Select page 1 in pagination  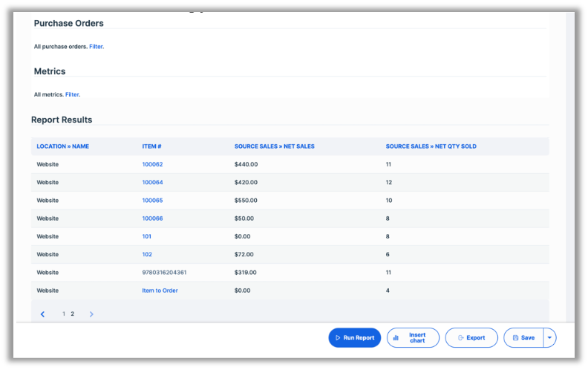click(x=64, y=314)
